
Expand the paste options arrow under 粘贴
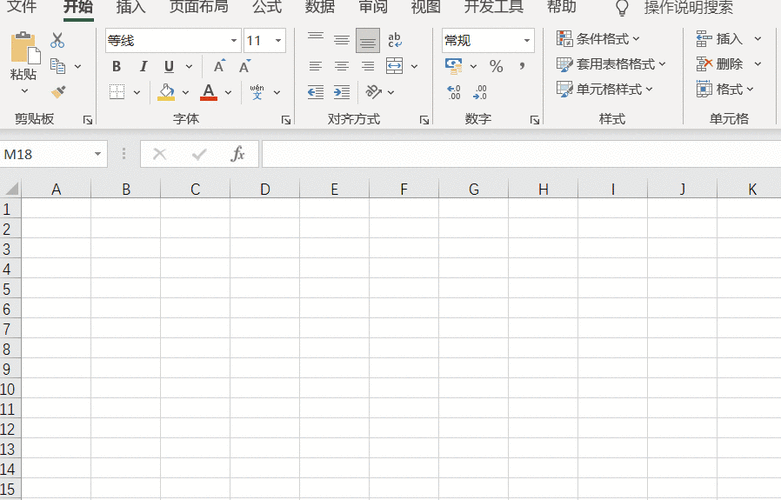pyautogui.click(x=24, y=91)
